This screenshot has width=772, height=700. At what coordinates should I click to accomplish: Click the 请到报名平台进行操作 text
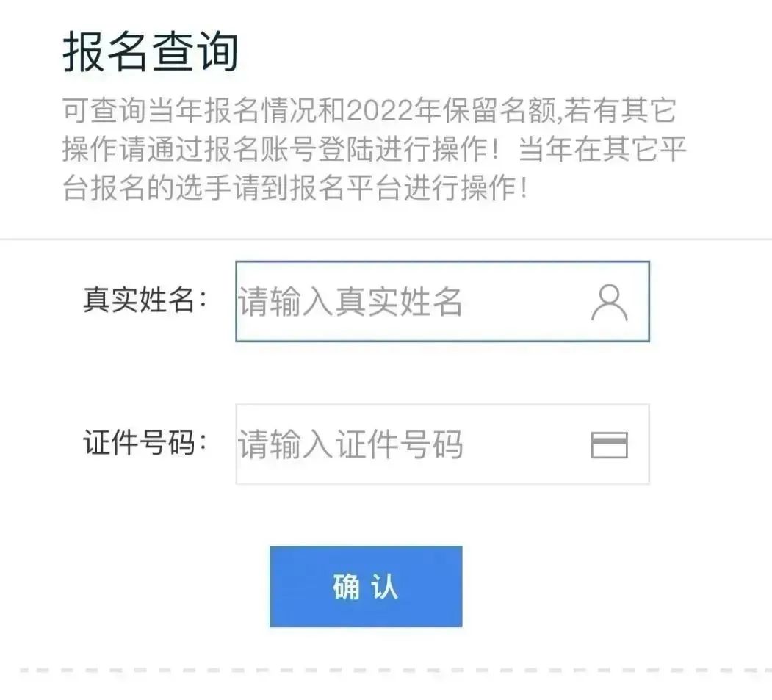coord(374,187)
